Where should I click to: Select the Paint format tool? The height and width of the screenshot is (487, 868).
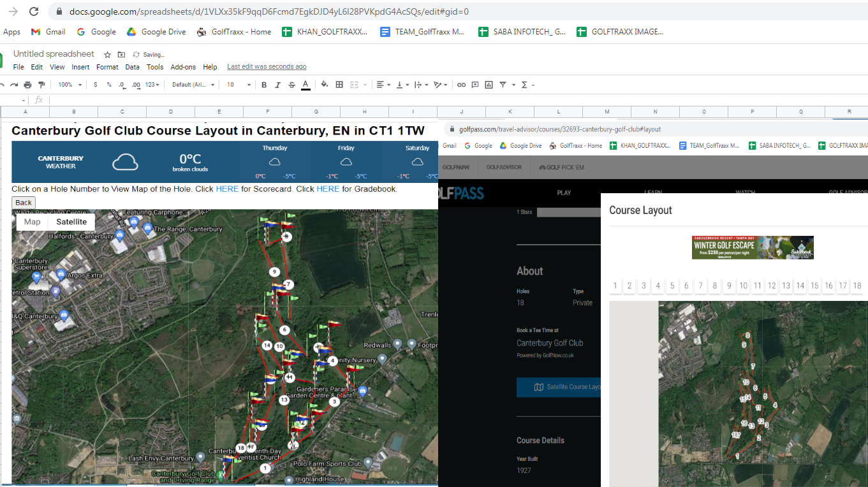click(x=42, y=85)
